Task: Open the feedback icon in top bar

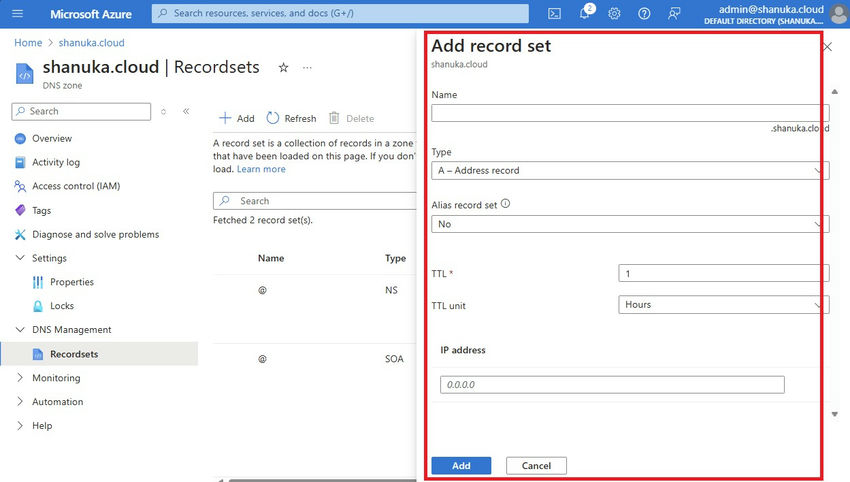Action: 674,14
